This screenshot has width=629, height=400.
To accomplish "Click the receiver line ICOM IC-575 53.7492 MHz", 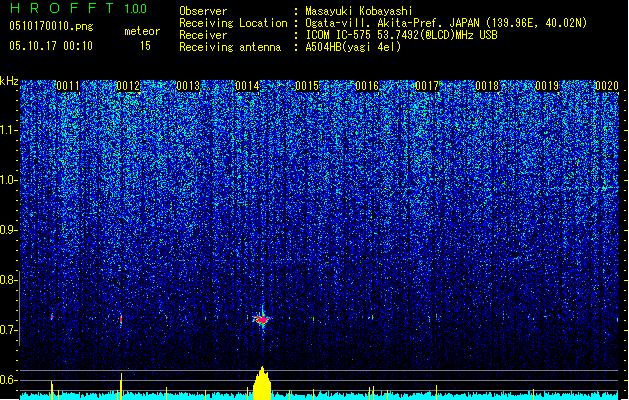I will click(401, 35).
